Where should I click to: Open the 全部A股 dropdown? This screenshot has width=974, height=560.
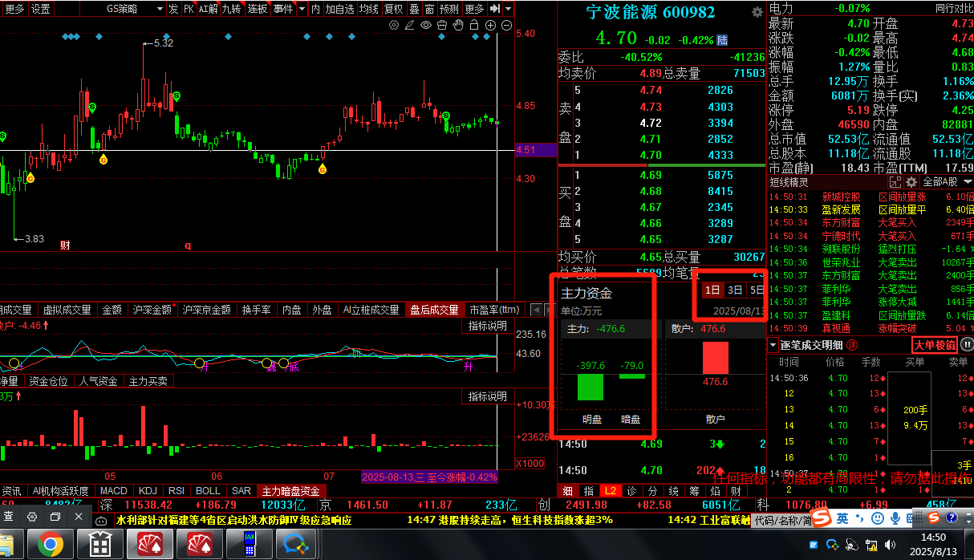(947, 182)
